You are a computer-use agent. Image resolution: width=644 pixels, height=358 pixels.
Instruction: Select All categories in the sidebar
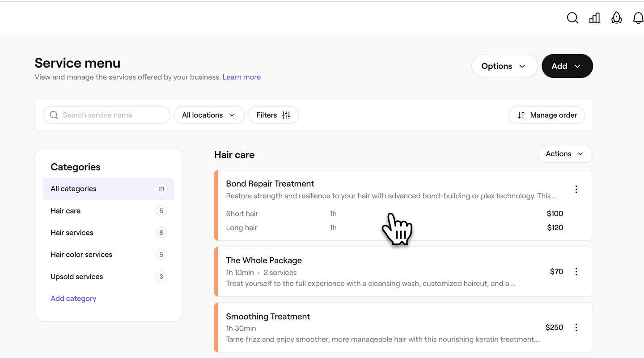[x=108, y=189]
